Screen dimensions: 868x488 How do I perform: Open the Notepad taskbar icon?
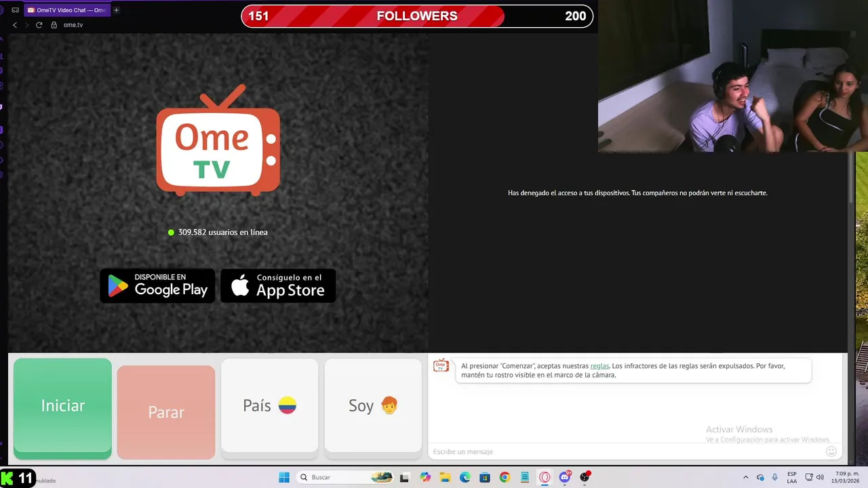[x=524, y=477]
